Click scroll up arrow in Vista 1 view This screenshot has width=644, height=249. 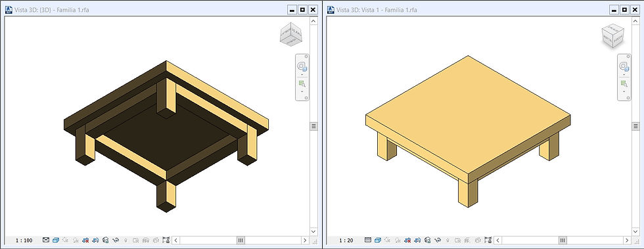636,21
